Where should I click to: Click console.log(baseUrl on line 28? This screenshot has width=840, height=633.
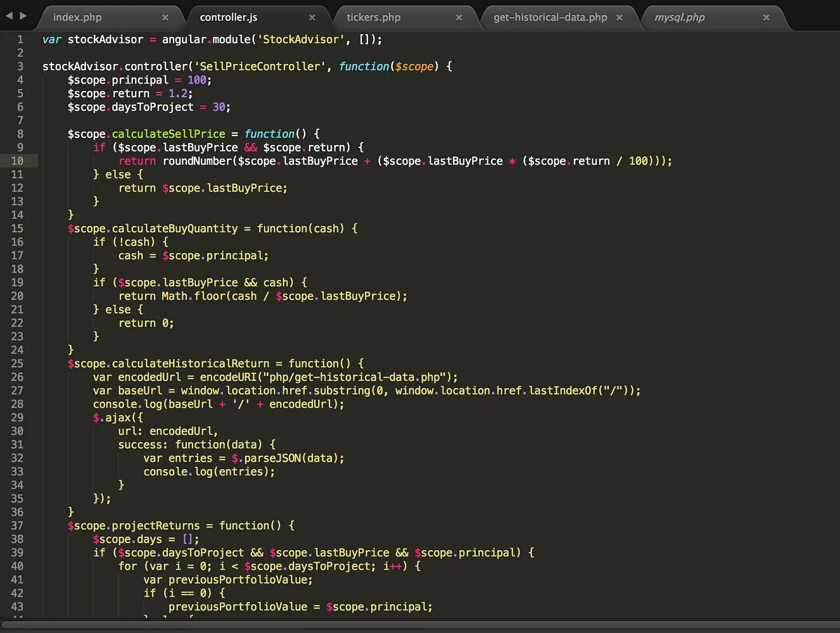pos(153,404)
